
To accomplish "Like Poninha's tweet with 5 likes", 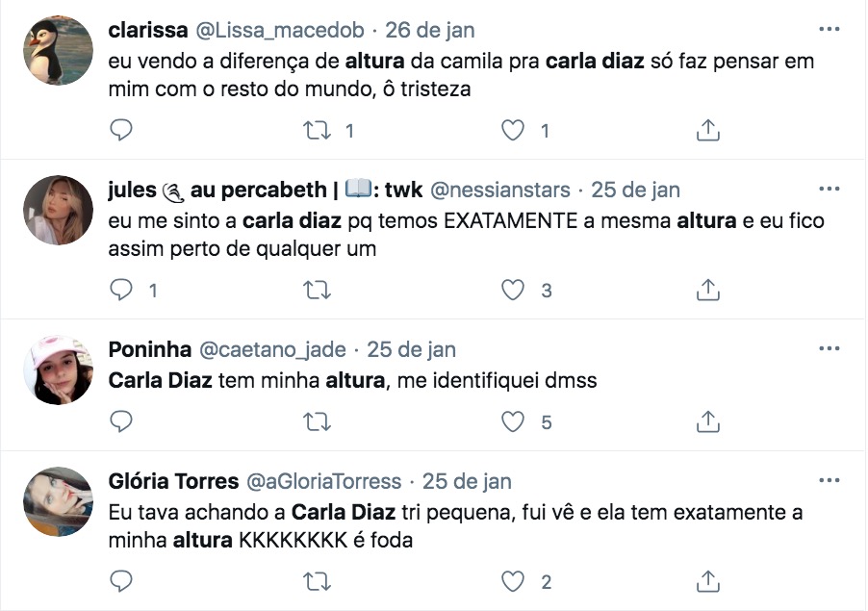I will (515, 421).
